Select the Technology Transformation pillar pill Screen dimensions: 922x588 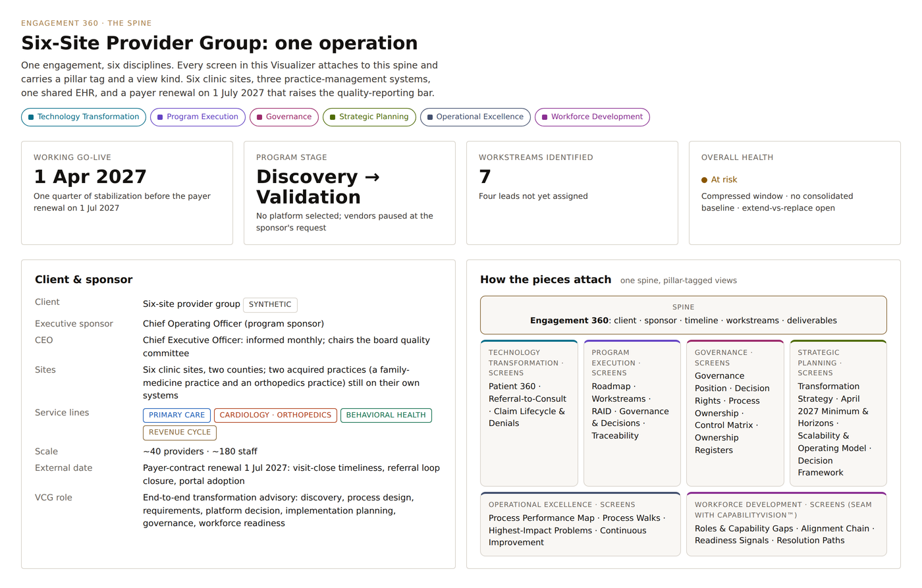pyautogui.click(x=84, y=117)
